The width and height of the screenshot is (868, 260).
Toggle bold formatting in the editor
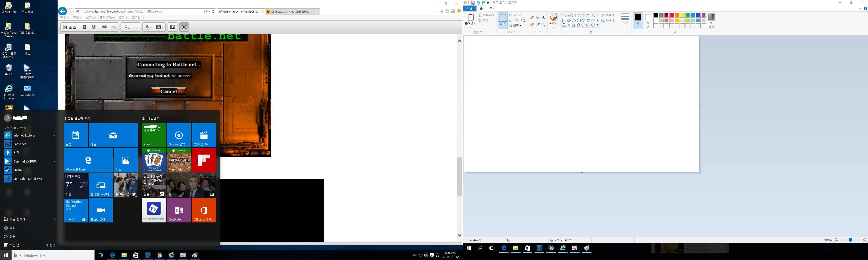[85, 27]
